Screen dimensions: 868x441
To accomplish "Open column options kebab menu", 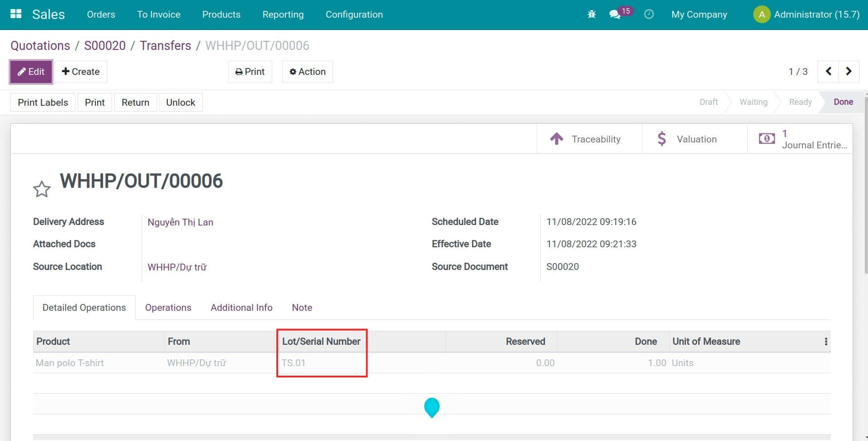I will 826,342.
